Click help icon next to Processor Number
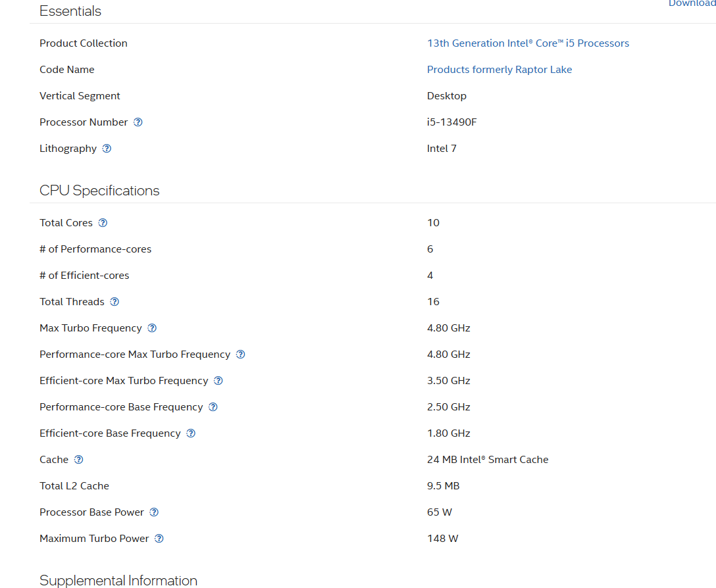716x588 pixels. click(x=138, y=122)
